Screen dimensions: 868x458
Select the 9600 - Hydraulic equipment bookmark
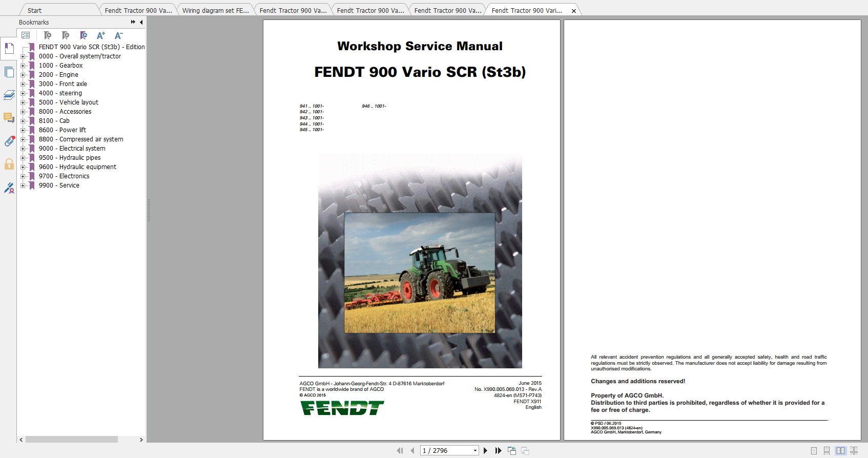(x=77, y=167)
